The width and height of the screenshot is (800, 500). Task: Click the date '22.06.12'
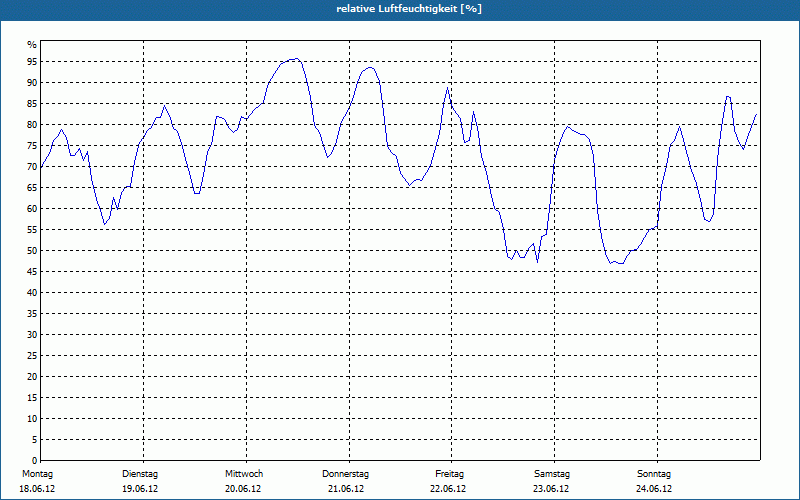click(448, 489)
